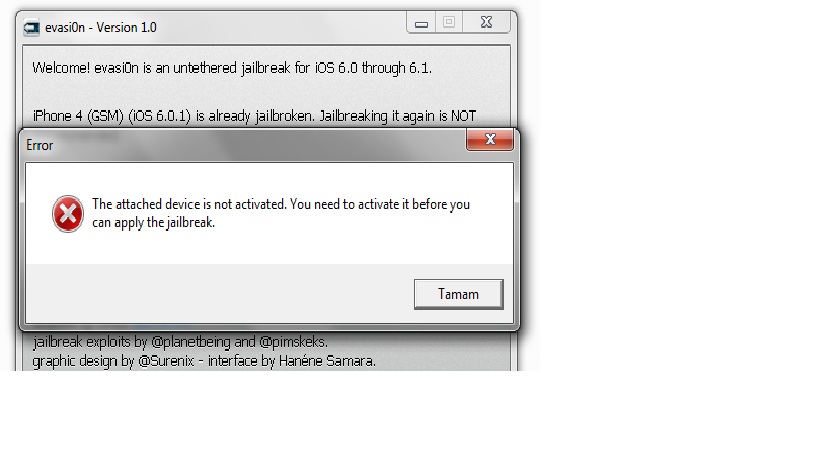Viewport: 819px width, 460px height.
Task: Click the @pimskeks handle in credits
Action: tap(292, 342)
